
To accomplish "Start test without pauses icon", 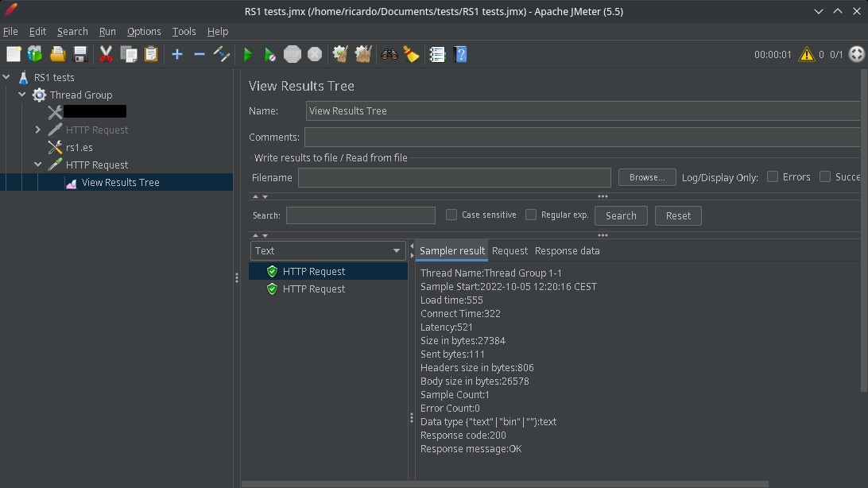I will [270, 54].
